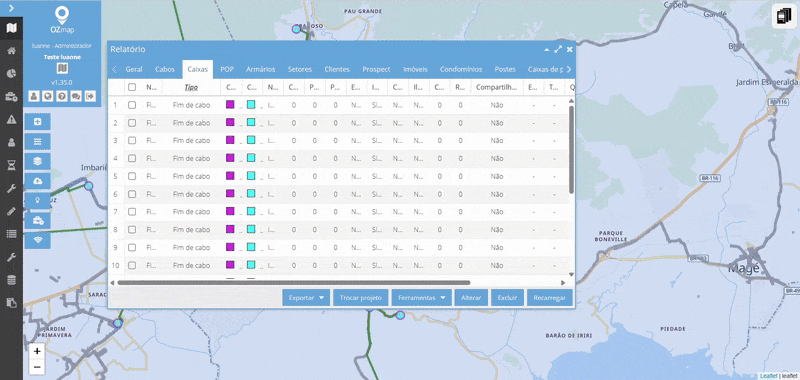Click the Trocar projeto button
The height and width of the screenshot is (380, 800).
tap(361, 298)
